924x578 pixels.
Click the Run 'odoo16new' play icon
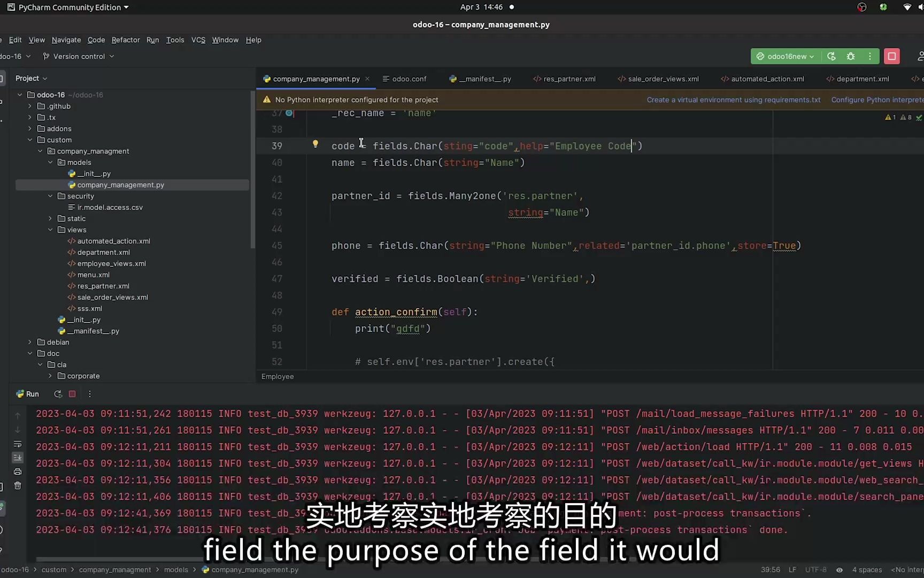point(831,56)
